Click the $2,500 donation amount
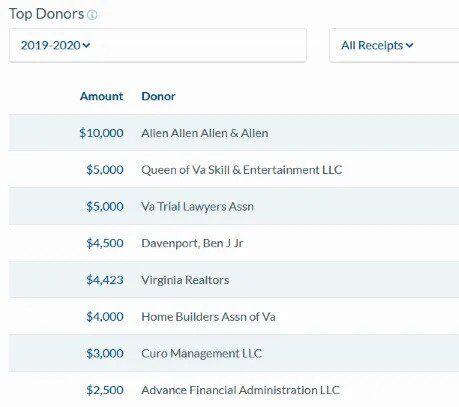The height and width of the screenshot is (407, 459). [105, 390]
